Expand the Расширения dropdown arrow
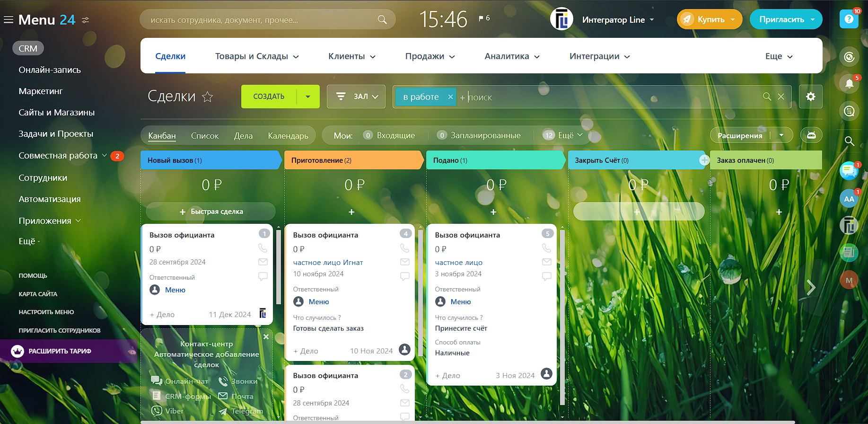868x424 pixels. [781, 135]
